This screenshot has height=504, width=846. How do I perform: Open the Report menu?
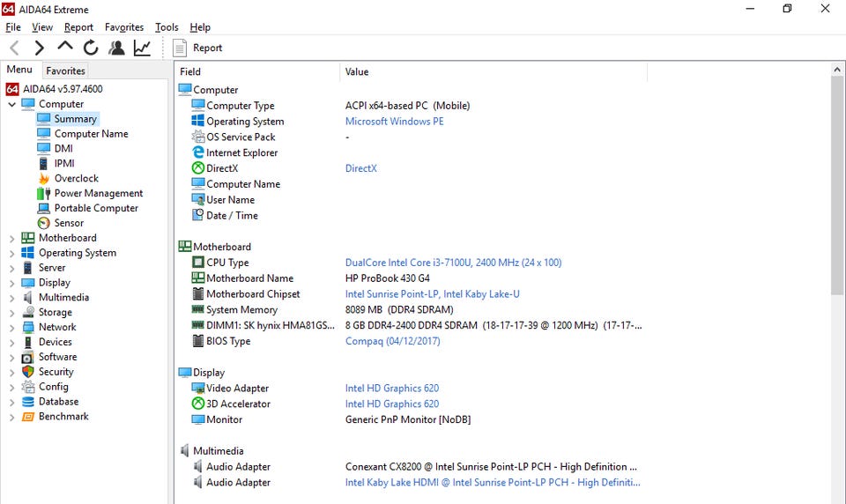pyautogui.click(x=78, y=27)
